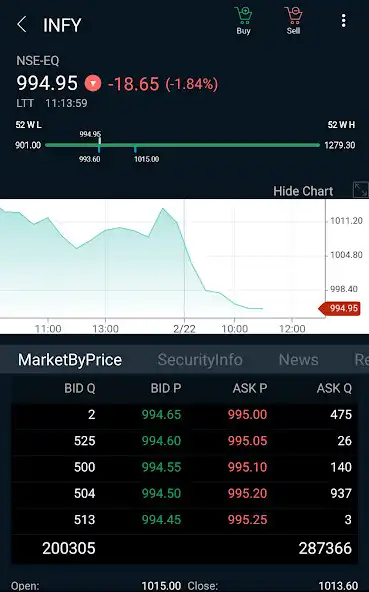
Task: Toggle Hide Chart
Action: [303, 191]
